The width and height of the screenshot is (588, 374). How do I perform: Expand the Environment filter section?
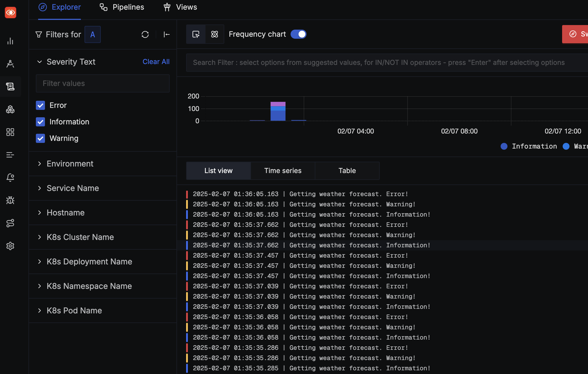point(70,164)
